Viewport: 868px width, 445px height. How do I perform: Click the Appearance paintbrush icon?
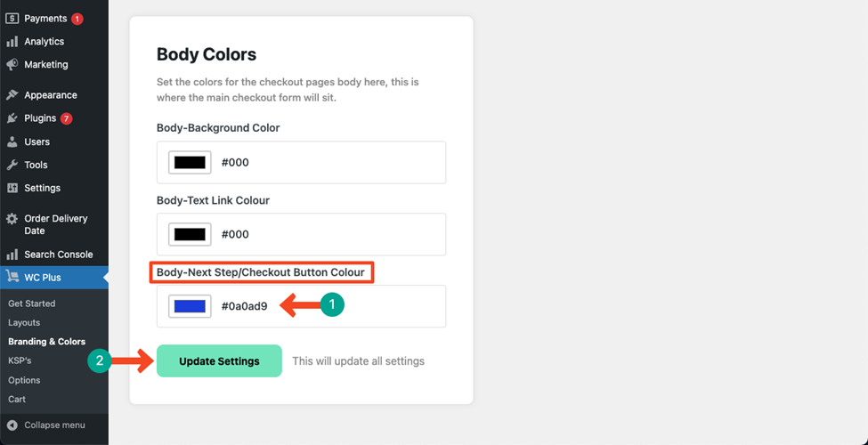12,95
